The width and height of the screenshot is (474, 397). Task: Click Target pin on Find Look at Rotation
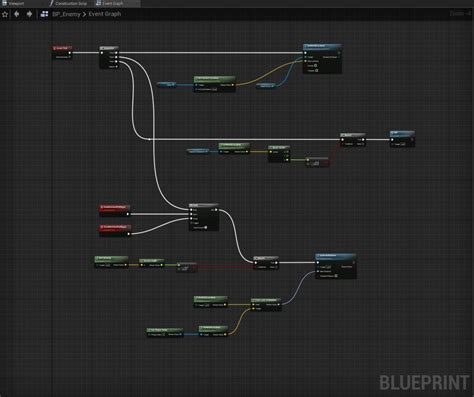[253, 309]
